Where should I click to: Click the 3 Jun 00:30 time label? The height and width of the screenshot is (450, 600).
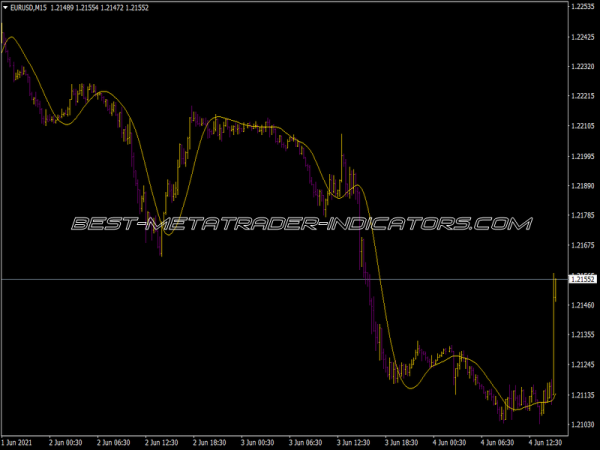260,440
